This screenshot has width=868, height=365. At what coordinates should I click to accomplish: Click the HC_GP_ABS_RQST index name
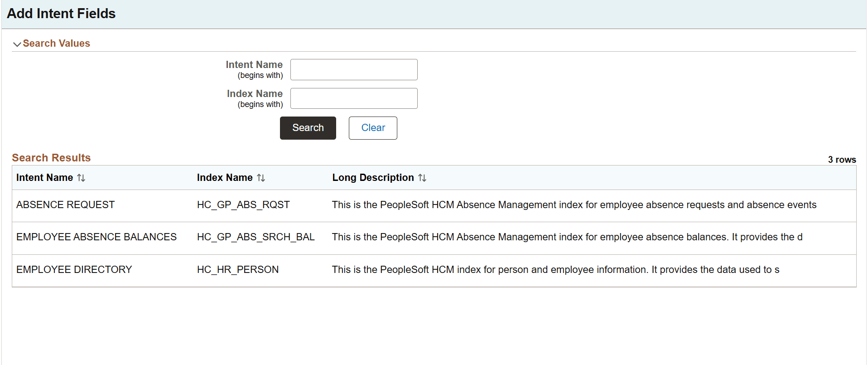(x=243, y=205)
